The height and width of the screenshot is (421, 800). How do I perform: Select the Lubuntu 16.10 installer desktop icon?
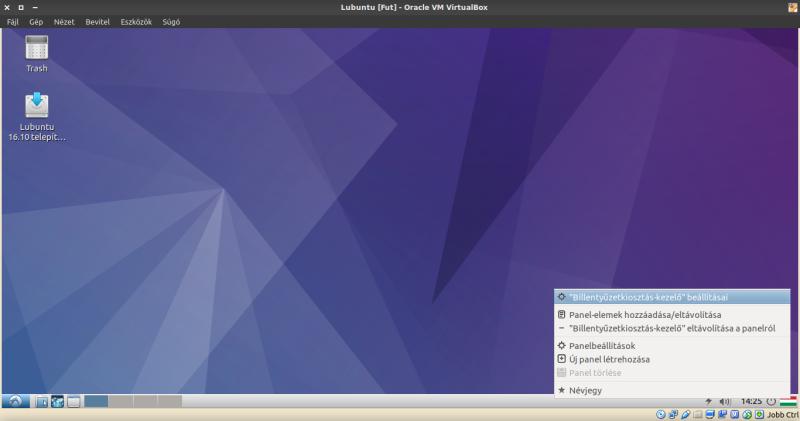coord(37,117)
